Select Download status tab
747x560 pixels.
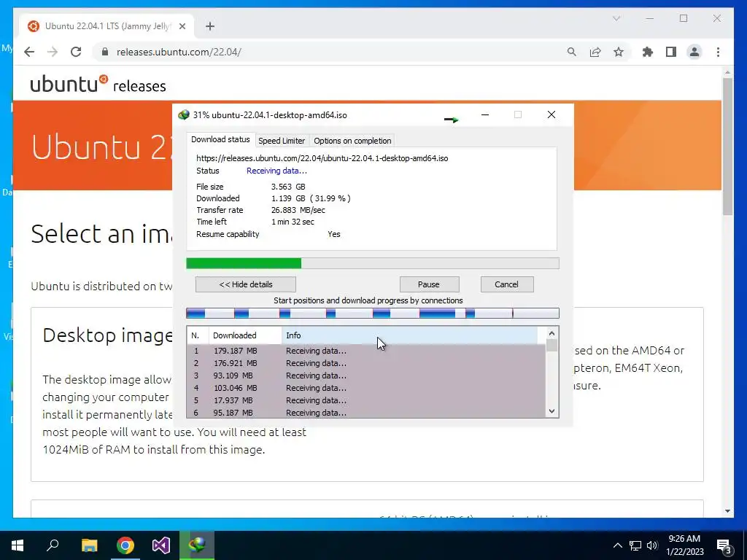coord(220,139)
